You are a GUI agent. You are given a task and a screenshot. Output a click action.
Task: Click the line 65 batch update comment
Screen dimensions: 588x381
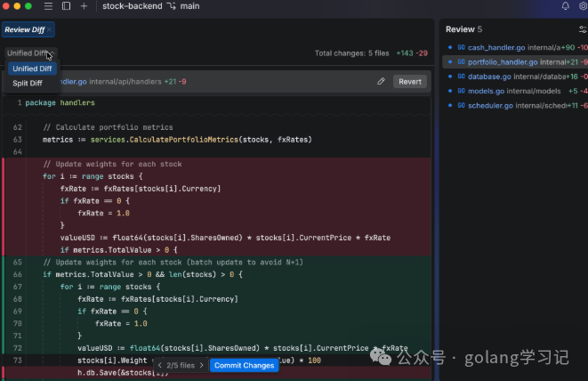(x=173, y=263)
